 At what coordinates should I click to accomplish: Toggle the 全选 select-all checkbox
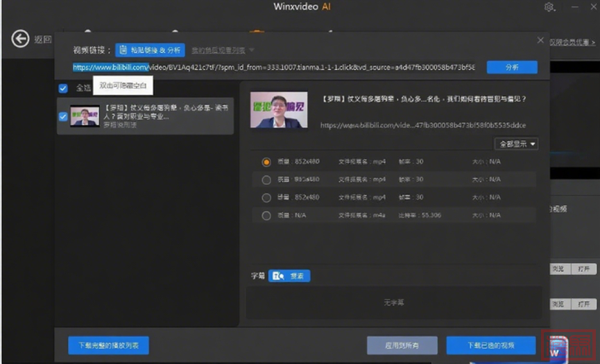click(63, 88)
